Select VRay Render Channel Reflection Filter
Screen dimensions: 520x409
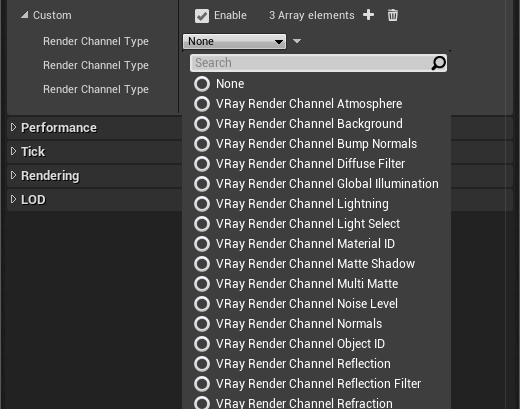(317, 384)
